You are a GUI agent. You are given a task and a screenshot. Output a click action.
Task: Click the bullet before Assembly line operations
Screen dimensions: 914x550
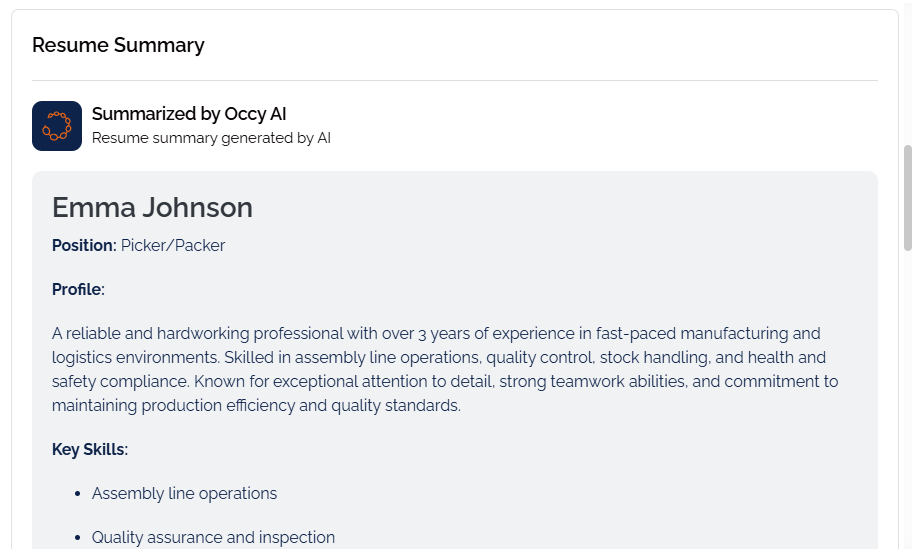pos(77,494)
